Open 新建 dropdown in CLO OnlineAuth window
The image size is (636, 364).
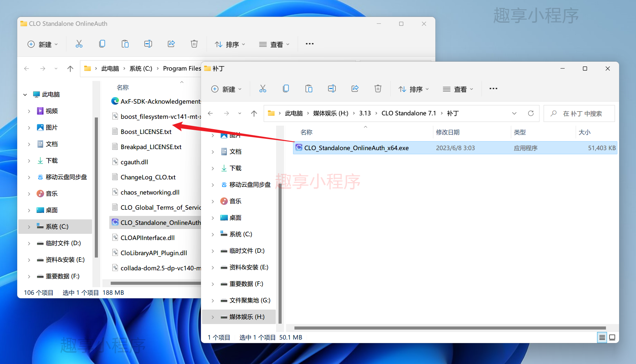coord(42,44)
